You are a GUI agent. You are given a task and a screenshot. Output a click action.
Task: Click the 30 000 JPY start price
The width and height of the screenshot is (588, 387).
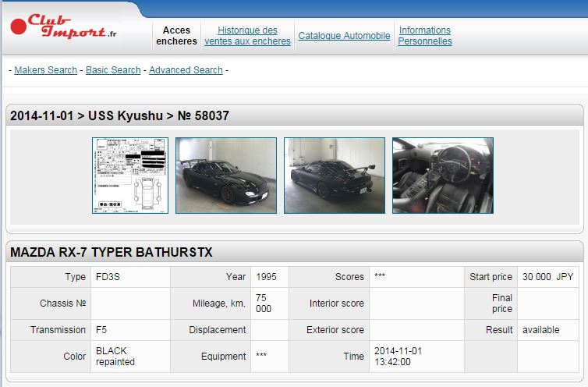point(547,277)
